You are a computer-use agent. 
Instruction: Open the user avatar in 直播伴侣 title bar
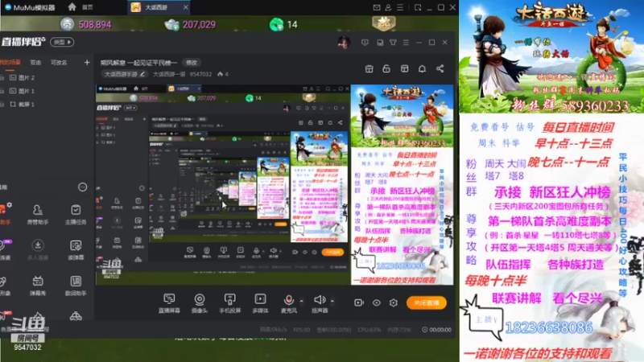pyautogui.click(x=344, y=43)
